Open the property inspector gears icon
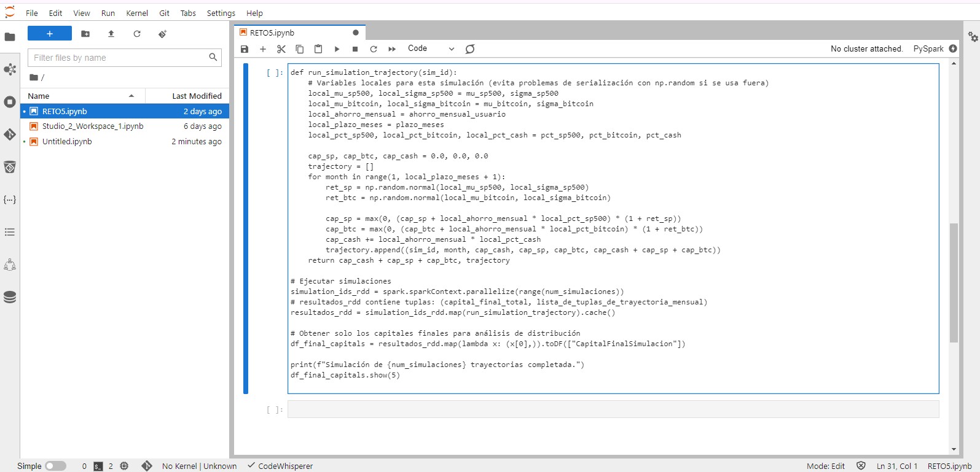Image resolution: width=980 pixels, height=472 pixels. click(x=973, y=37)
